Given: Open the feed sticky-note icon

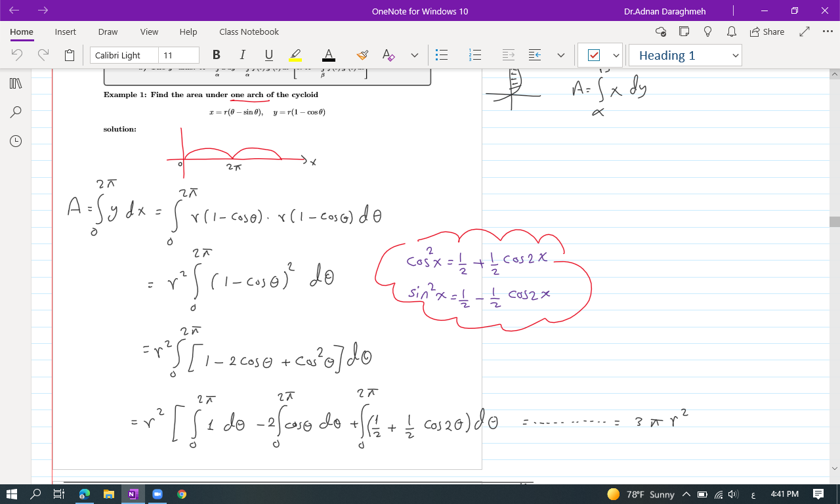Looking at the screenshot, I should click(684, 31).
